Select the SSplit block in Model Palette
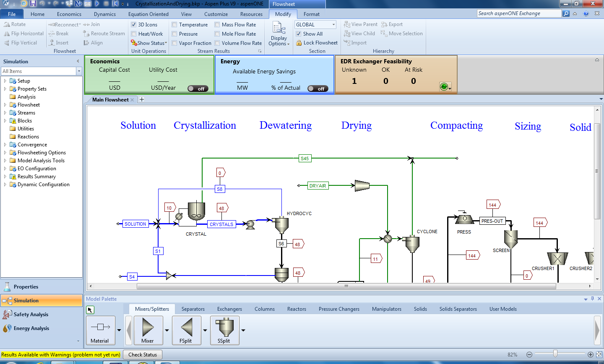Viewport: 604px width, 364px height. 224,330
